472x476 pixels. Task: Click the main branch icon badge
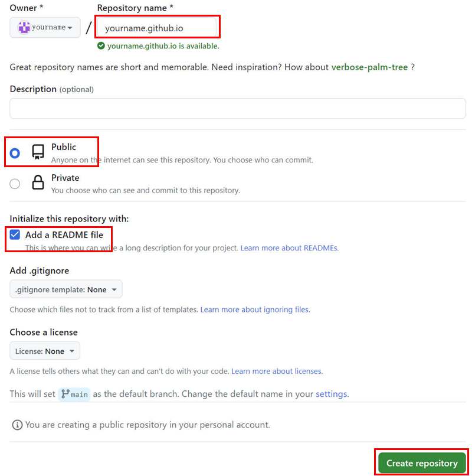(74, 395)
